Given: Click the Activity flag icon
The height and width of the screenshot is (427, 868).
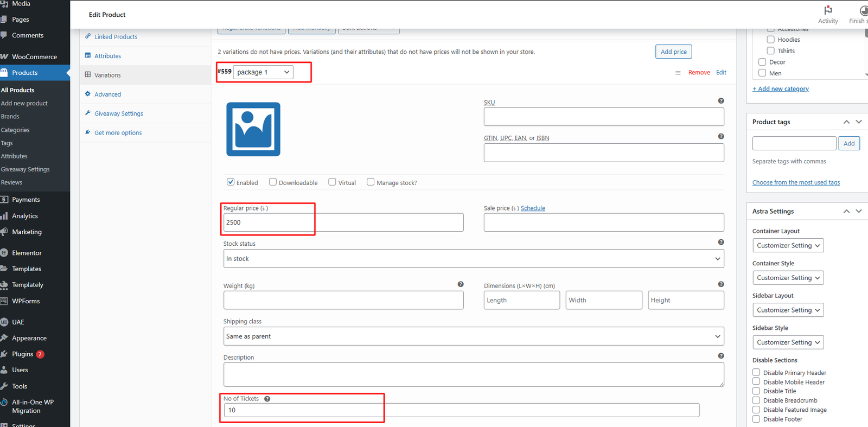Looking at the screenshot, I should click(828, 10).
